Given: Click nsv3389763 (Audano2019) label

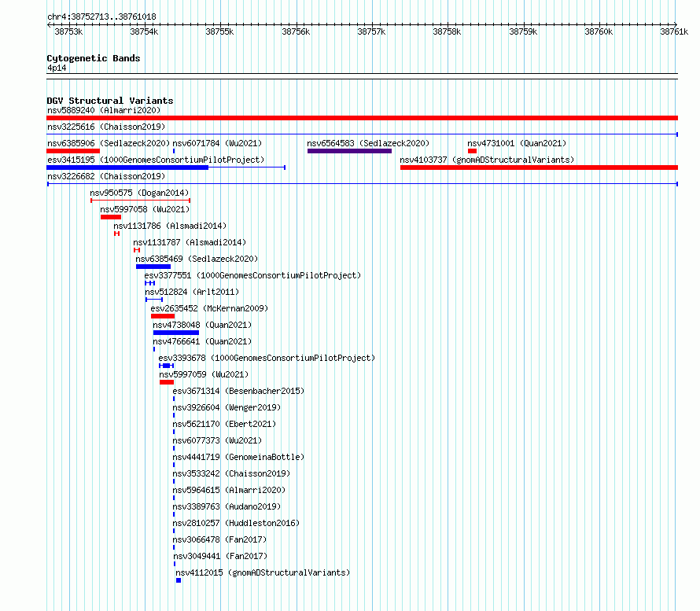Looking at the screenshot, I should pos(227,506).
